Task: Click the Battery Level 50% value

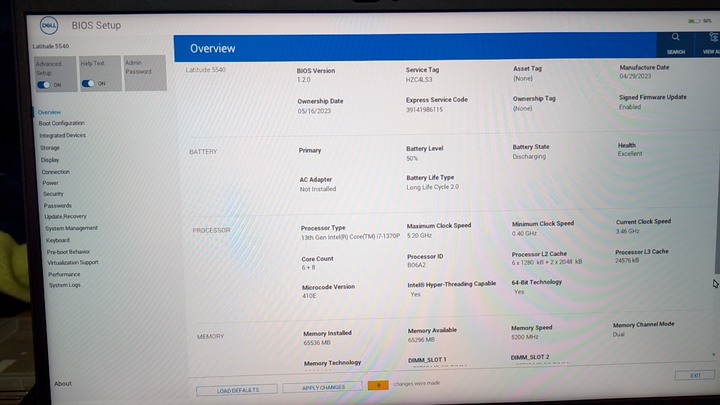Action: tap(412, 158)
